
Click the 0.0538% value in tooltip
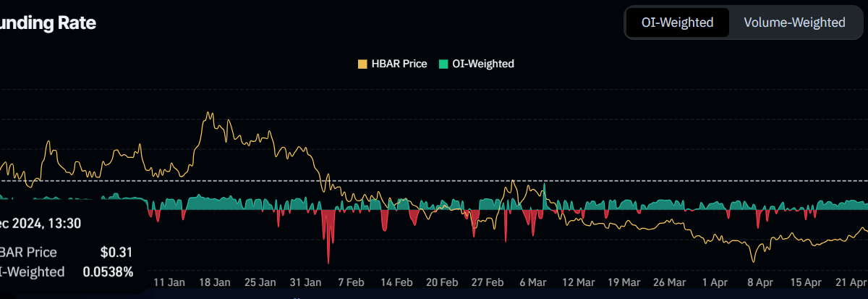[108, 271]
